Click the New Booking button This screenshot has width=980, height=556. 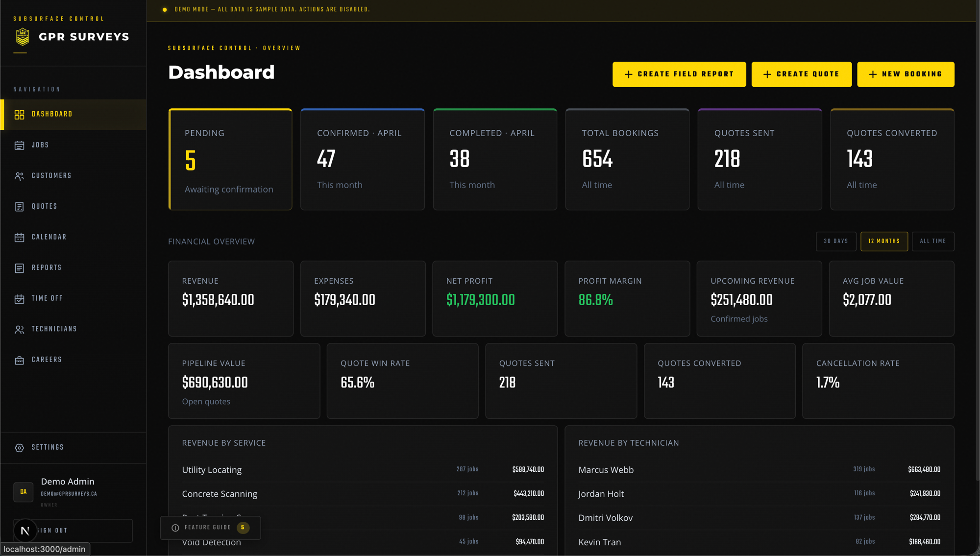(906, 74)
